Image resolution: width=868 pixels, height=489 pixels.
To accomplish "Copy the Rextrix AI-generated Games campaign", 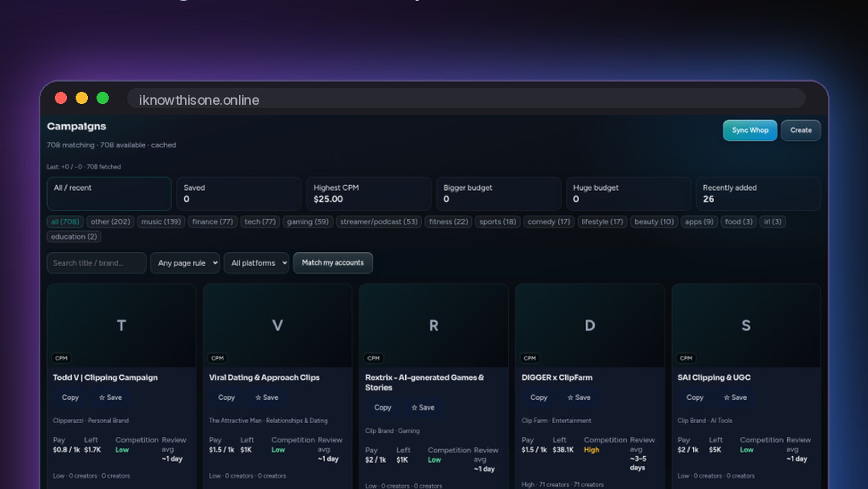I will tap(382, 407).
